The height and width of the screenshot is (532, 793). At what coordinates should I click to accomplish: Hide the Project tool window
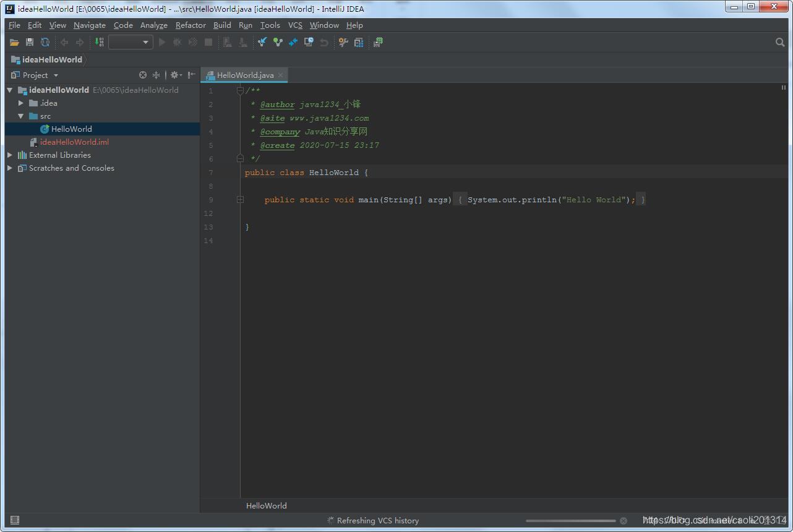tap(192, 75)
